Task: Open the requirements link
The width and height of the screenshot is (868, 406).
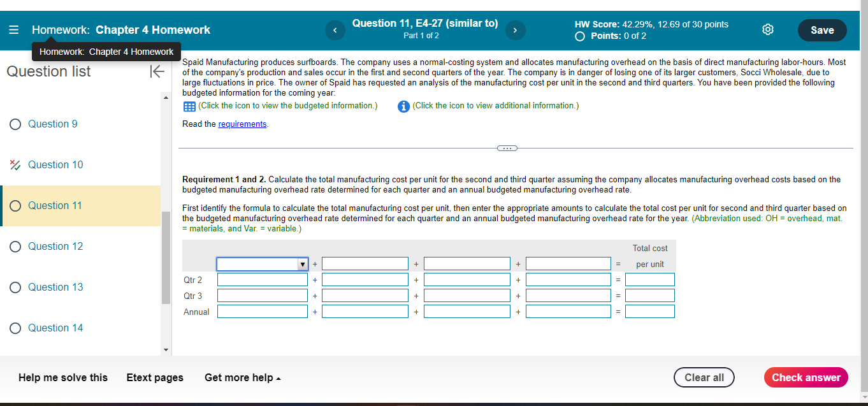Action: pos(242,124)
